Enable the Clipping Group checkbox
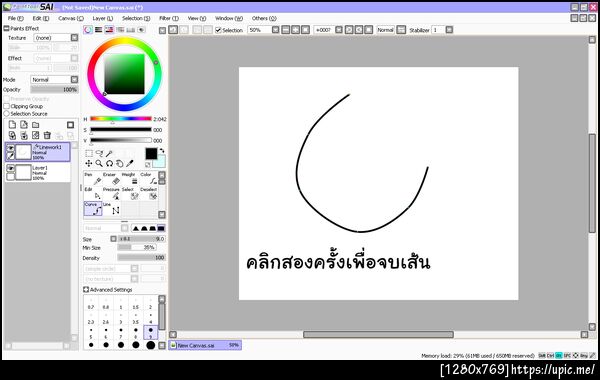The height and width of the screenshot is (380, 600). (x=7, y=106)
